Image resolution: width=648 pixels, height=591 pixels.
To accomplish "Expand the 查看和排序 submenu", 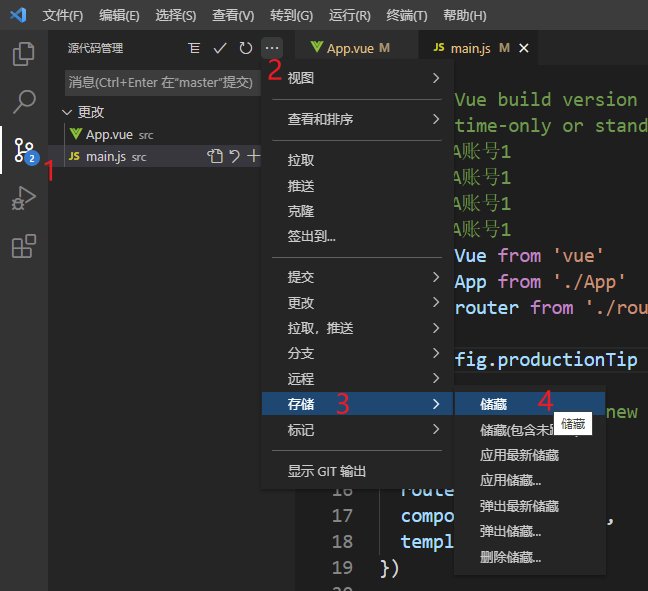I will [x=357, y=119].
